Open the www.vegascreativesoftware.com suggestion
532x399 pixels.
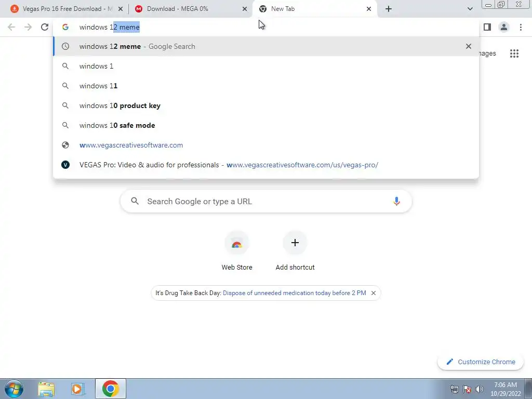point(266,145)
